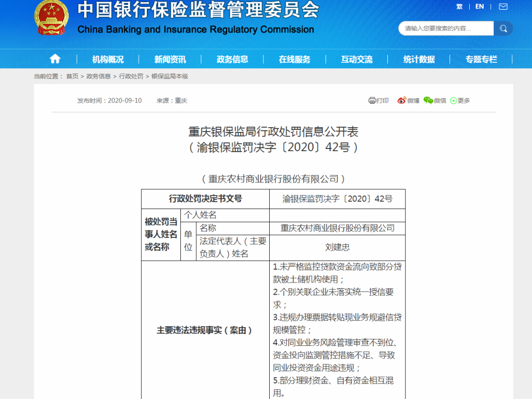Open the 专题专栏 menu

coord(481,60)
